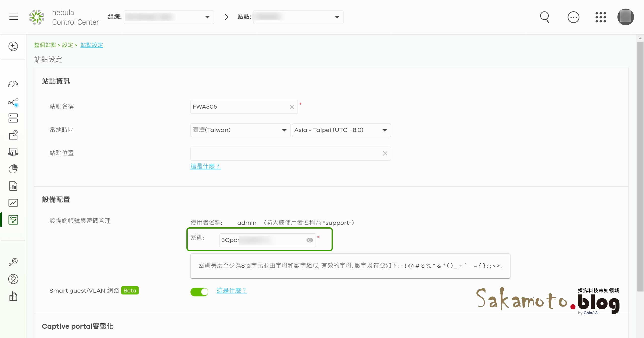Image resolution: width=644 pixels, height=338 pixels.
Task: Open the dashboard gauge sidebar icon
Action: (x=13, y=84)
